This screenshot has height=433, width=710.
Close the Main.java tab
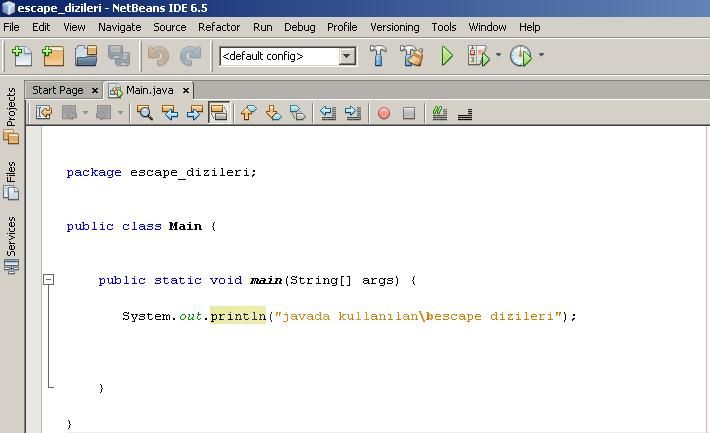[183, 90]
